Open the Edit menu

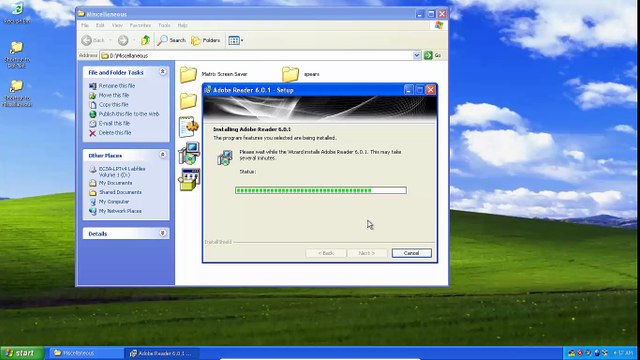coord(100,25)
